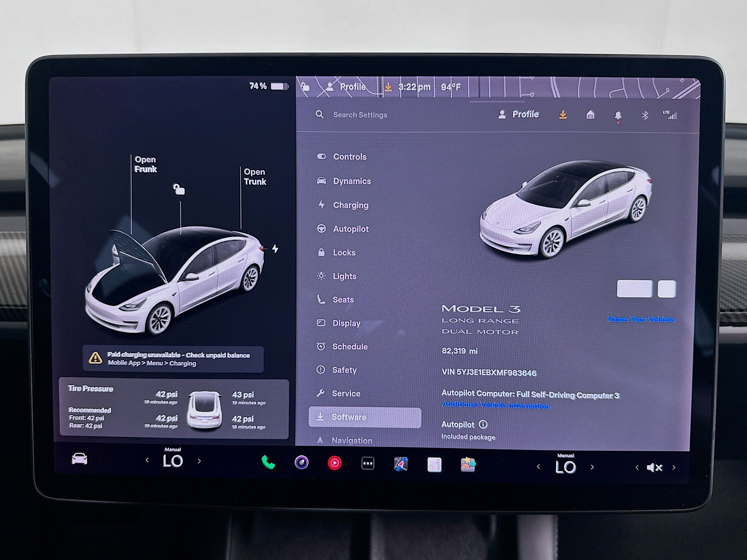Lower passenger-side temperature with left chevron
The width and height of the screenshot is (747, 560).
tap(538, 467)
